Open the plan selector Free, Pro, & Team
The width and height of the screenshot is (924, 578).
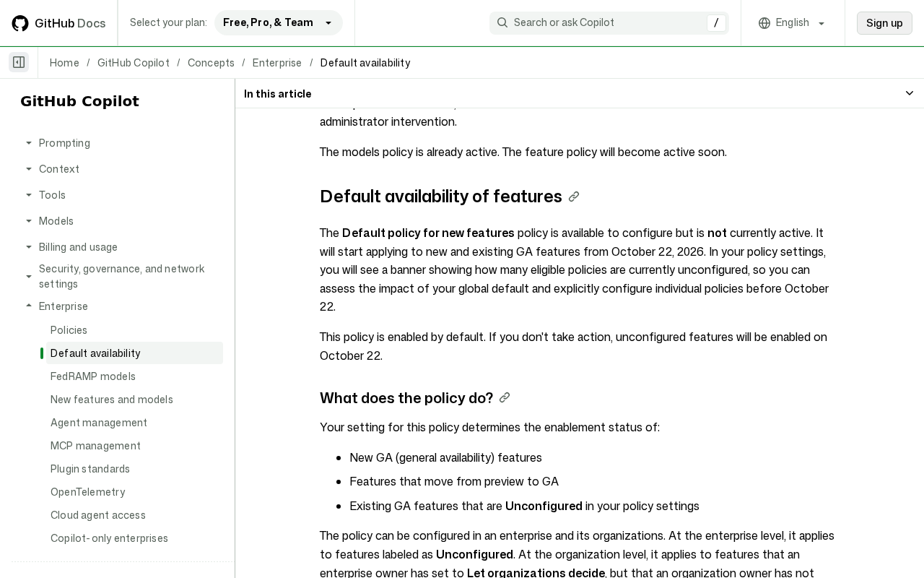coord(279,22)
